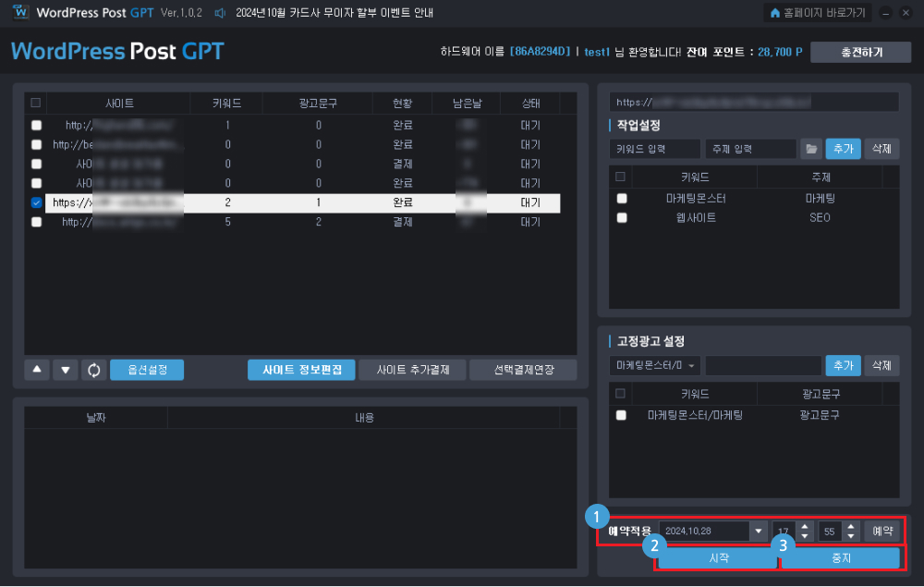Viewport: 924px width, 587px height.
Task: Open 사이트 정보편집 site info editor
Action: [301, 370]
